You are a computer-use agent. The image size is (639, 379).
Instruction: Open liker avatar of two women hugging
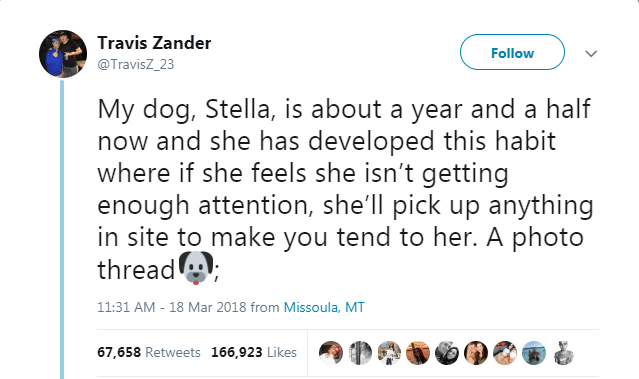click(x=476, y=353)
